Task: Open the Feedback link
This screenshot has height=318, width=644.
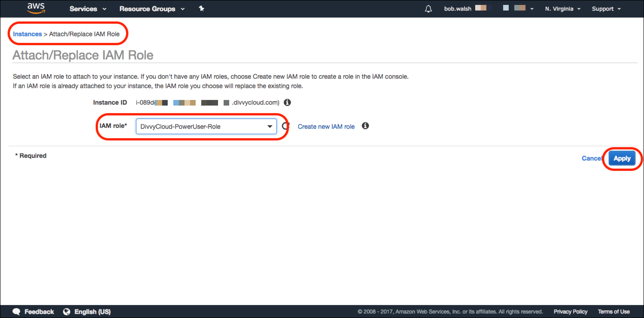Action: [x=39, y=312]
